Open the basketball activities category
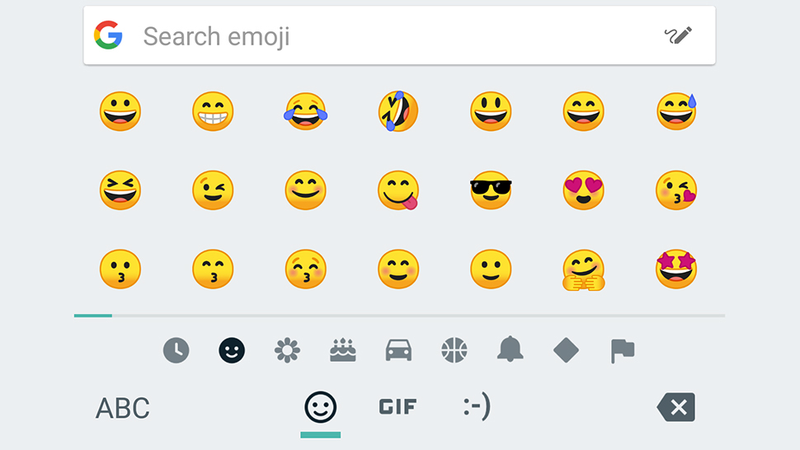This screenshot has height=450, width=800. [x=454, y=351]
